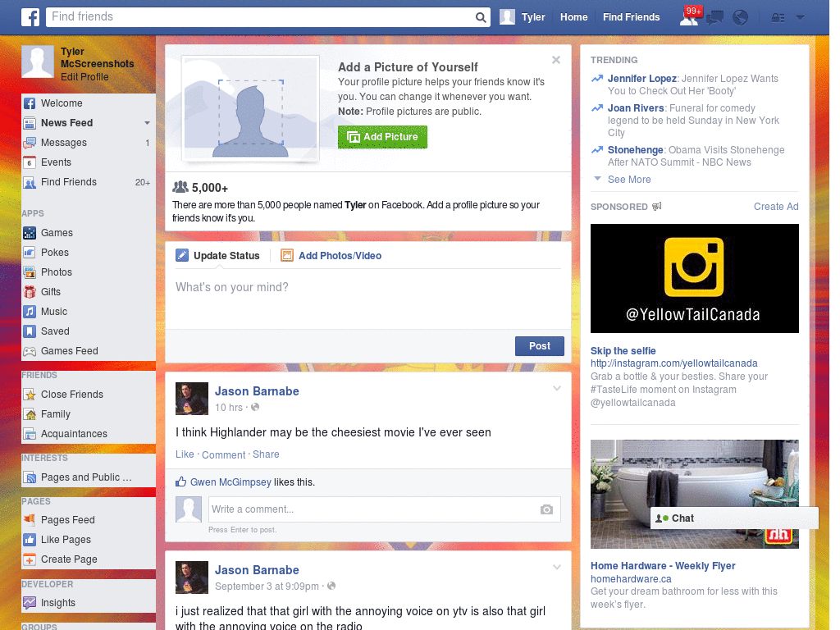Open Home Hardware Weekly Flyer link
Viewport: 840px width, 630px height.
663,566
